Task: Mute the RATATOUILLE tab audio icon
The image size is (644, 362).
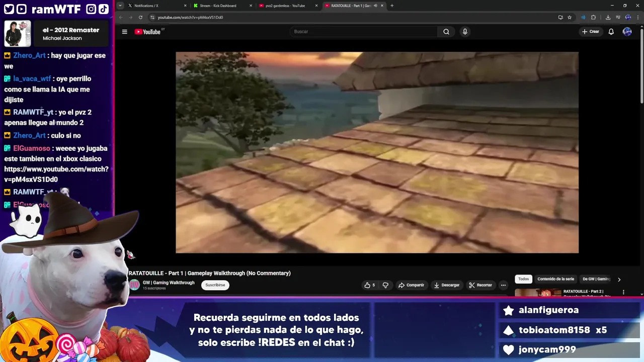Action: (375, 6)
